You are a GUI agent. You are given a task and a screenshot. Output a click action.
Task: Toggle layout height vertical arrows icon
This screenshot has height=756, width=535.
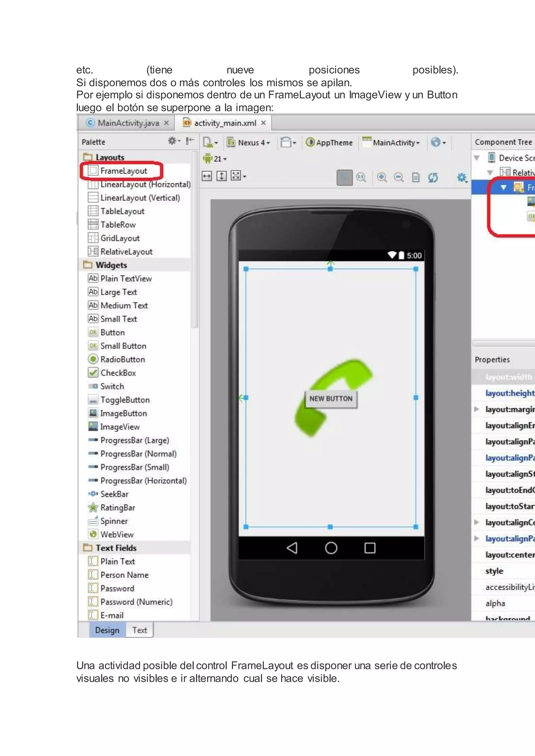pos(221,176)
